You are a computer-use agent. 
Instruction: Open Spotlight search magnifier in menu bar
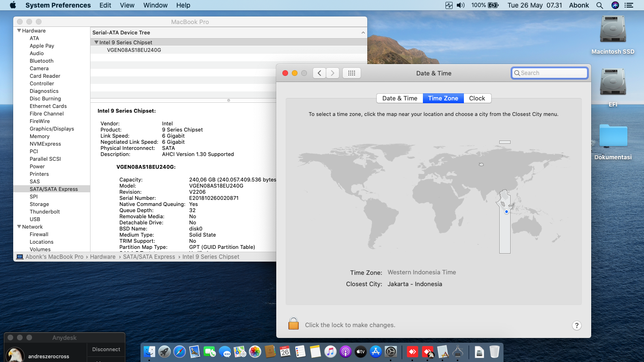(x=600, y=5)
